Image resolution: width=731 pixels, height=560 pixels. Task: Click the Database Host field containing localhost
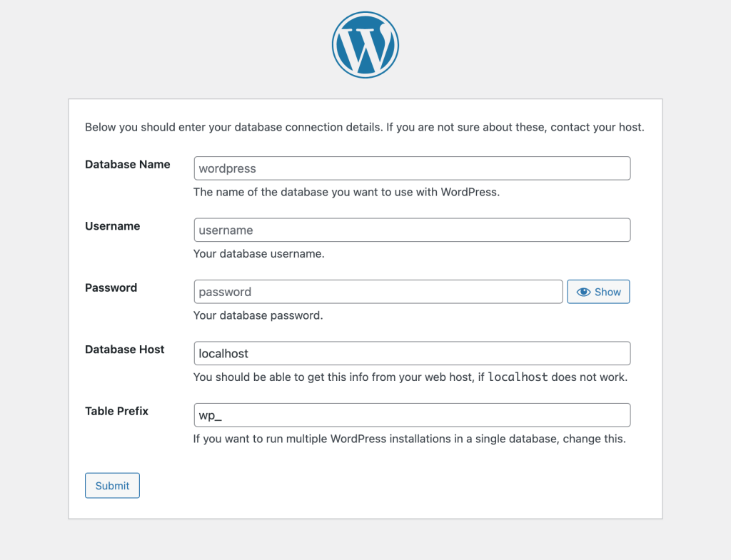(x=412, y=353)
